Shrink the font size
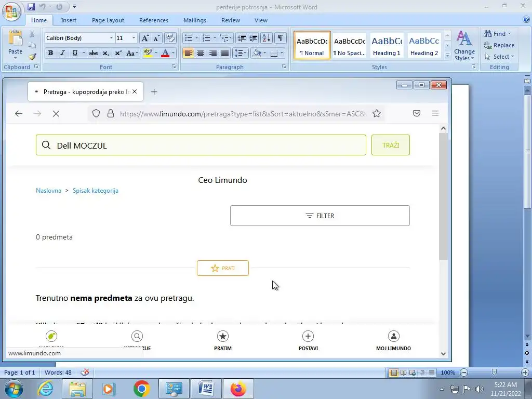The height and width of the screenshot is (399, 532). [x=156, y=37]
